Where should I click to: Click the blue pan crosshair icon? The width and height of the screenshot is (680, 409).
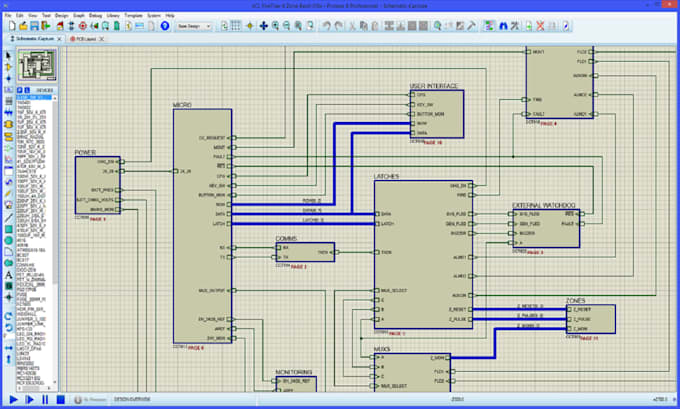pyautogui.click(x=263, y=26)
